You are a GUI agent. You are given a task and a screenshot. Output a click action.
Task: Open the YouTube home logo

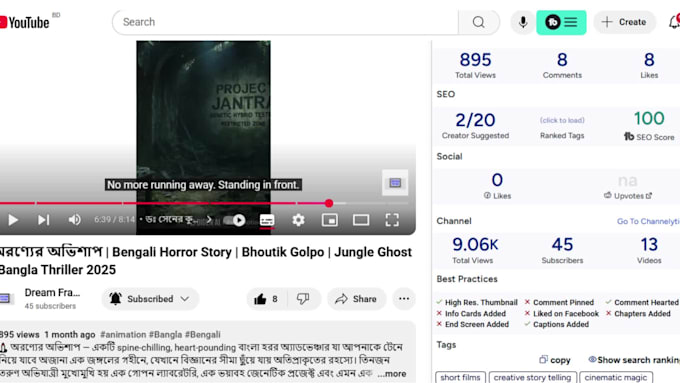(x=25, y=22)
